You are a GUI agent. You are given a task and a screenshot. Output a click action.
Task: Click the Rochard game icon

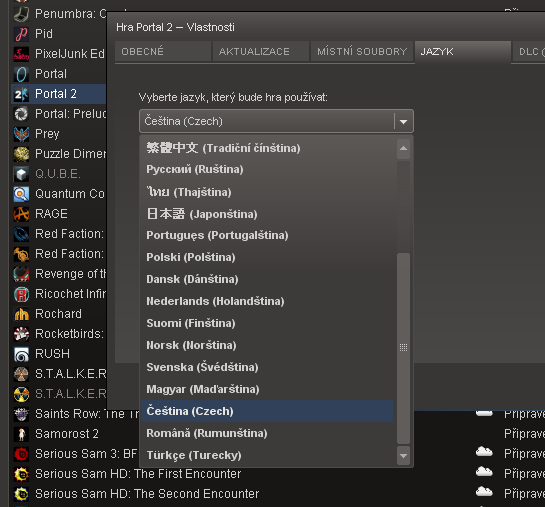click(21, 314)
